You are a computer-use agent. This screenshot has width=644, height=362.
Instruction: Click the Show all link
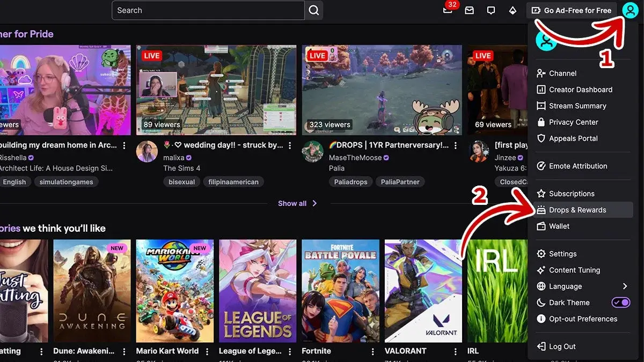pos(297,203)
